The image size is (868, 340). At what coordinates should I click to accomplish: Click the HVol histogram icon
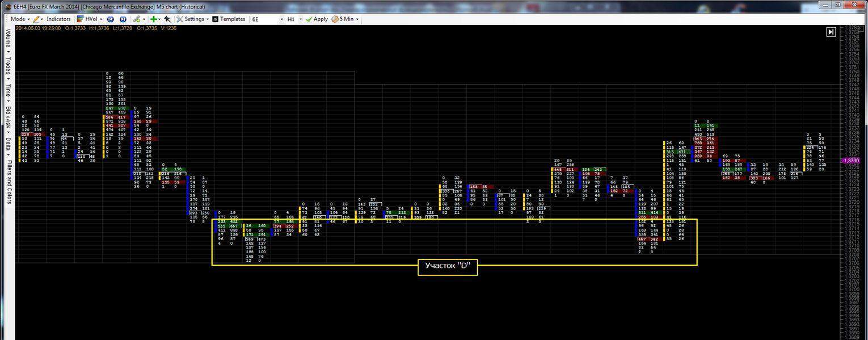[x=81, y=19]
